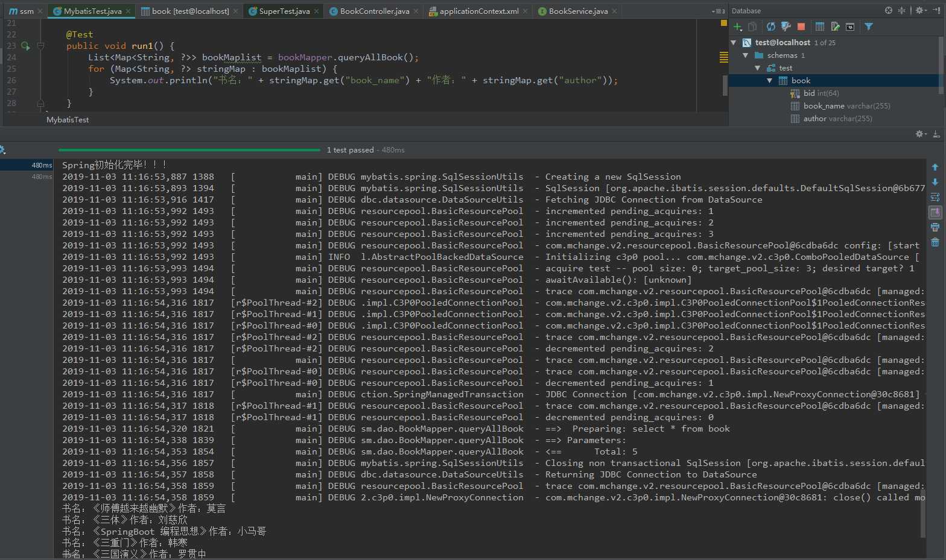946x560 pixels.
Task: Close the SuperTest.java tab
Action: (316, 11)
